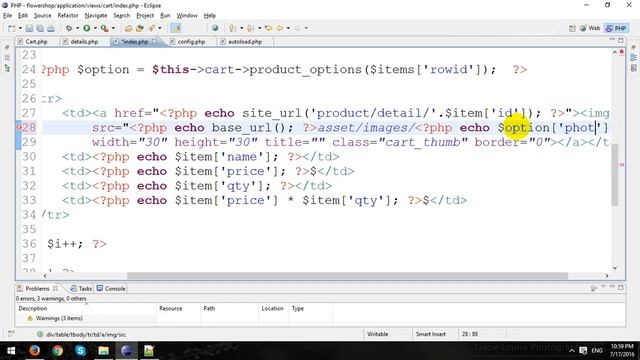Screen dimensions: 640x360
Task: Click the Open Perspective icon
Action: point(572,28)
